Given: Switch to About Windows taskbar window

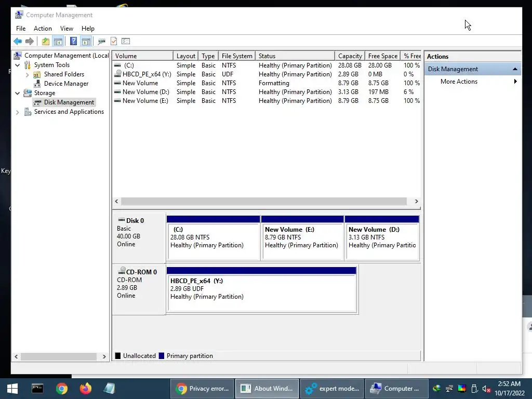Looking at the screenshot, I should pos(267,389).
